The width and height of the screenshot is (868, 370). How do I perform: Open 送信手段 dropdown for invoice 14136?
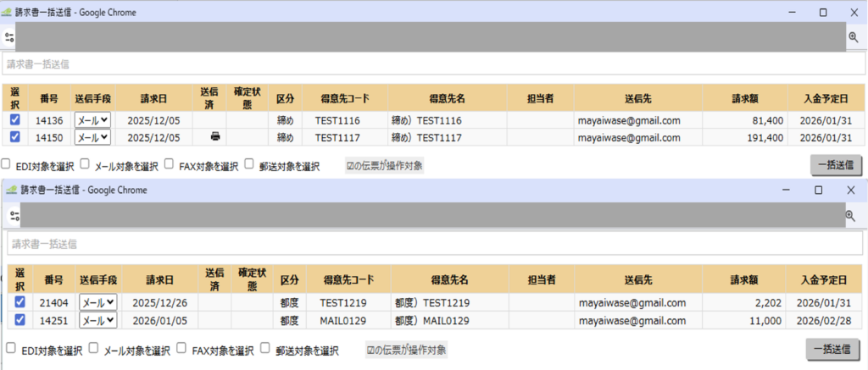[x=92, y=120]
